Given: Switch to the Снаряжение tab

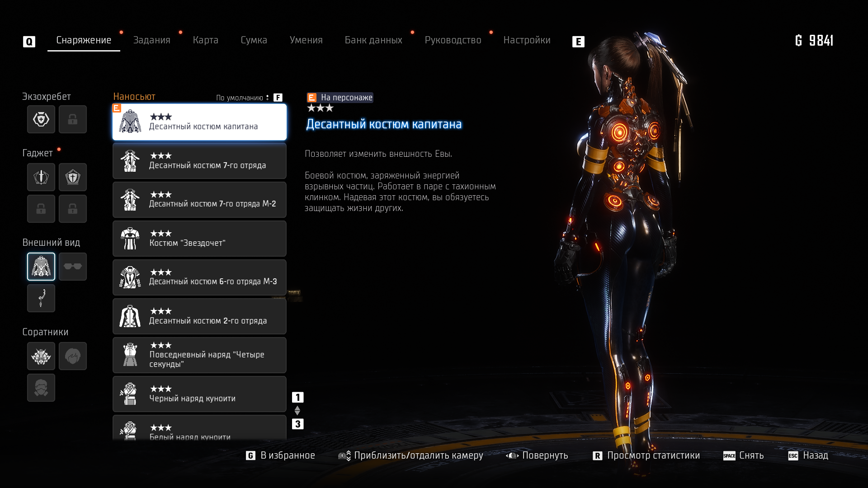Looking at the screenshot, I should 84,40.
